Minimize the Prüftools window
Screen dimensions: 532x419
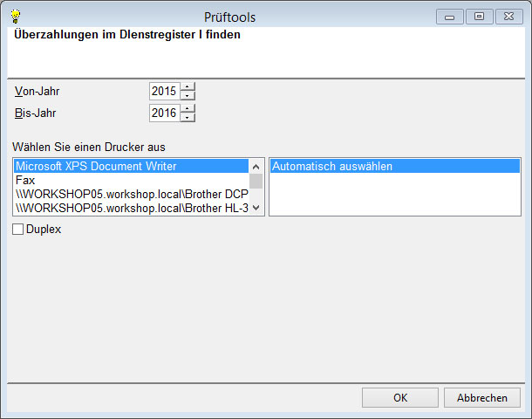450,16
